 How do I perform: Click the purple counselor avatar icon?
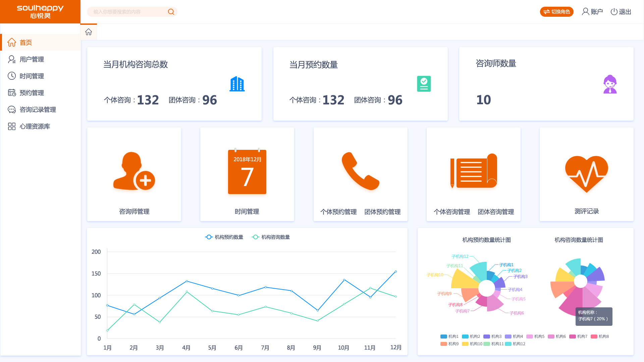pos(610,84)
